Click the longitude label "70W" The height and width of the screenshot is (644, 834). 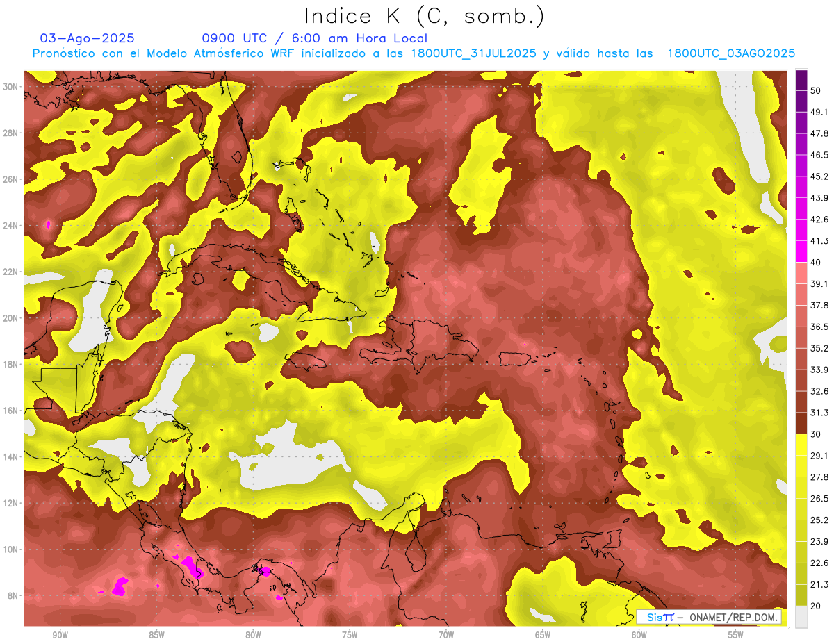(x=446, y=635)
